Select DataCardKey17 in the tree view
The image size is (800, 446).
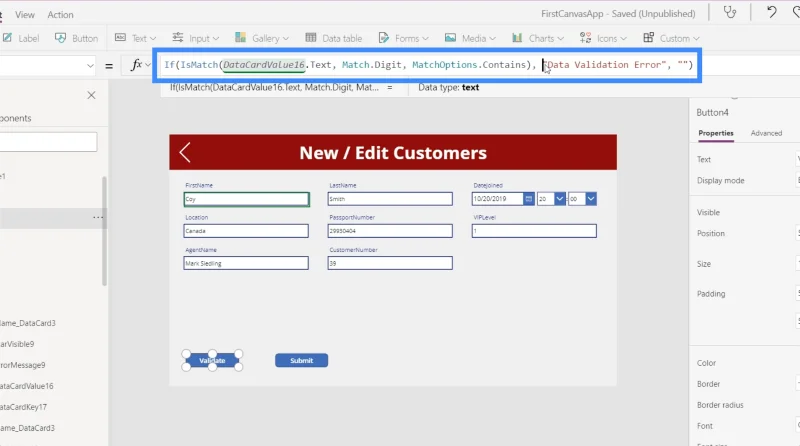point(23,407)
